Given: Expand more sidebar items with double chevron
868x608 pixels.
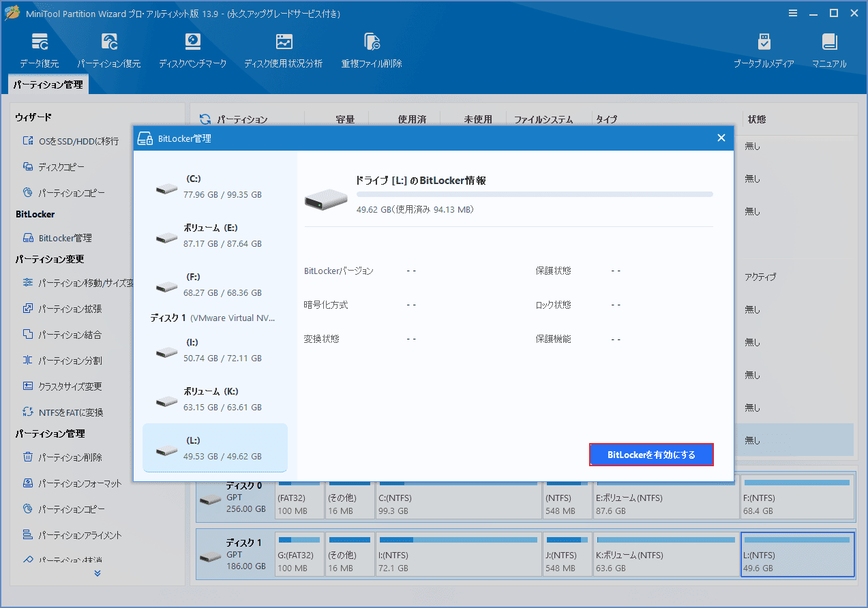Looking at the screenshot, I should coord(98,573).
